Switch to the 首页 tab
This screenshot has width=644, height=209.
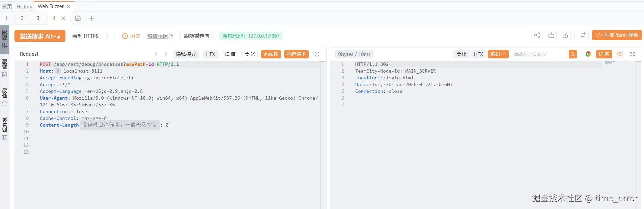click(7, 6)
